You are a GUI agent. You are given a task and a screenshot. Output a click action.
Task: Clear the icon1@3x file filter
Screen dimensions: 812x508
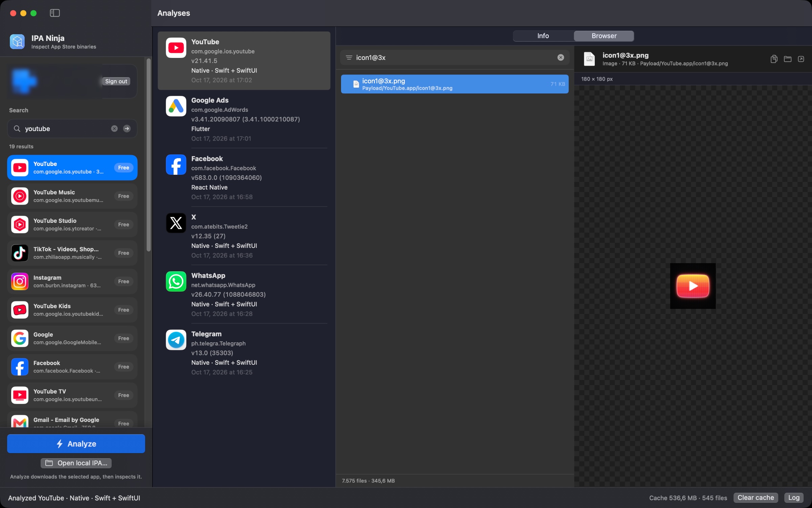(561, 58)
